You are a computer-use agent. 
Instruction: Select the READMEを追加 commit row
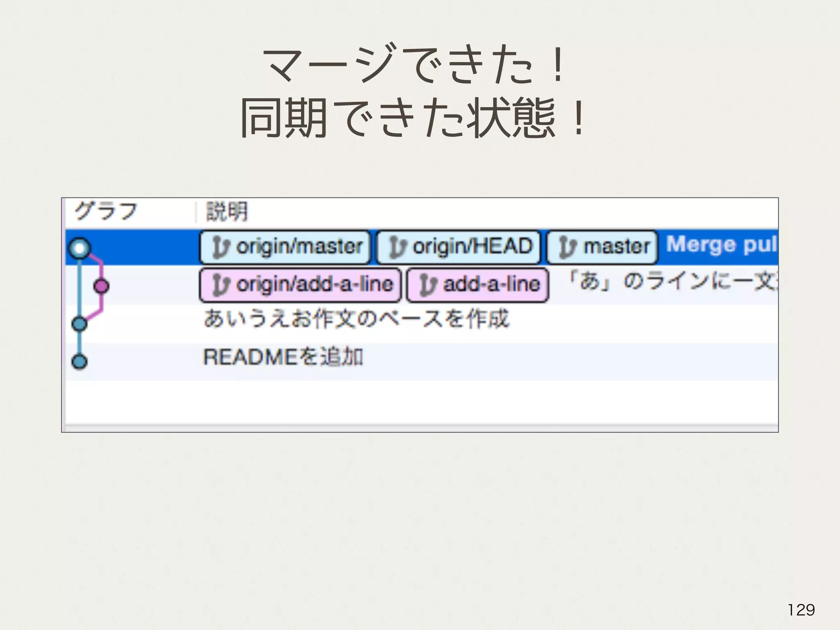tap(283, 357)
